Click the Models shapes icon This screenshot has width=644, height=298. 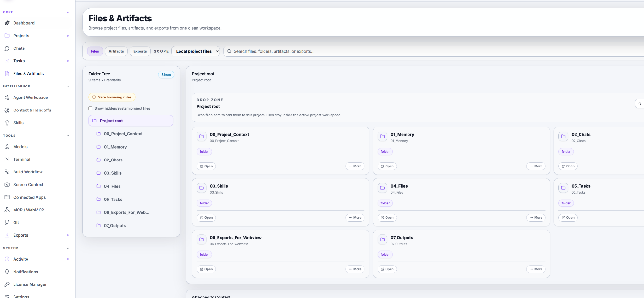point(7,147)
